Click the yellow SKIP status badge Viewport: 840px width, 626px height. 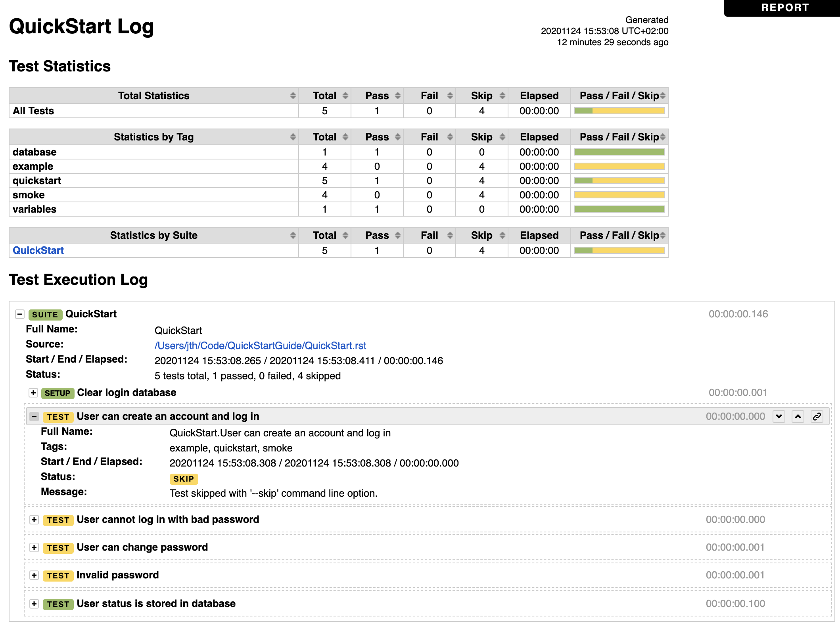click(x=183, y=479)
